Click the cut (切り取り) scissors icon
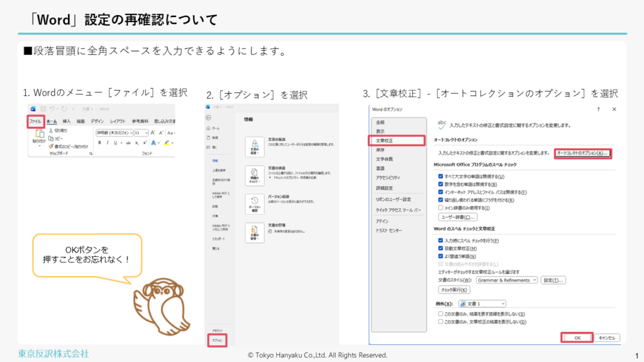 [x=52, y=130]
